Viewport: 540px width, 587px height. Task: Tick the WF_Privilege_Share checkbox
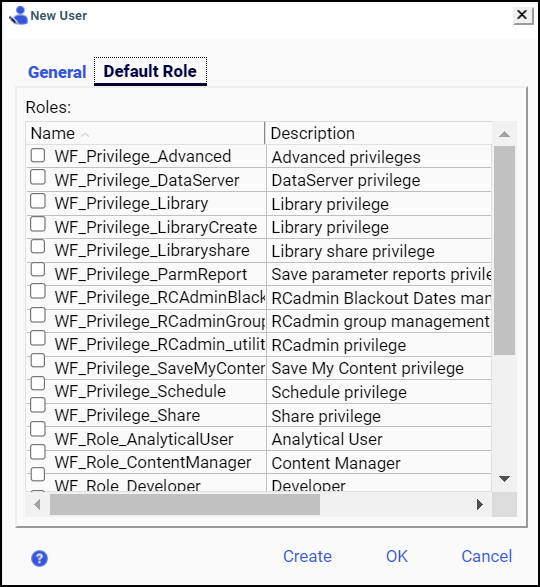(x=38, y=405)
